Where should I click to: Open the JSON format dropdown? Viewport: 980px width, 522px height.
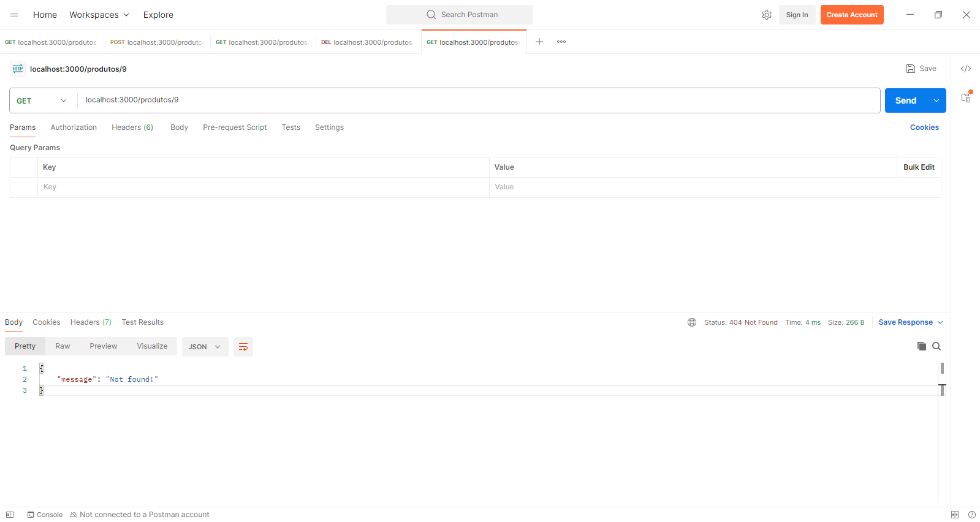tap(205, 347)
